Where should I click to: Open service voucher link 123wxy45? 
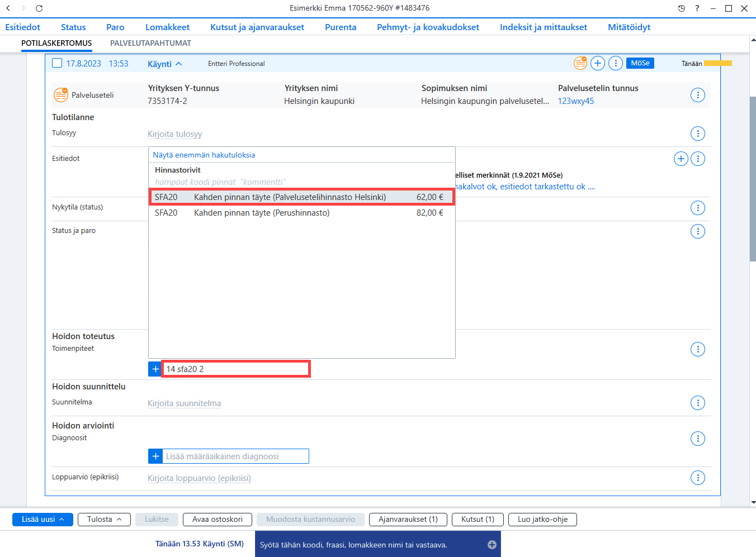(576, 101)
